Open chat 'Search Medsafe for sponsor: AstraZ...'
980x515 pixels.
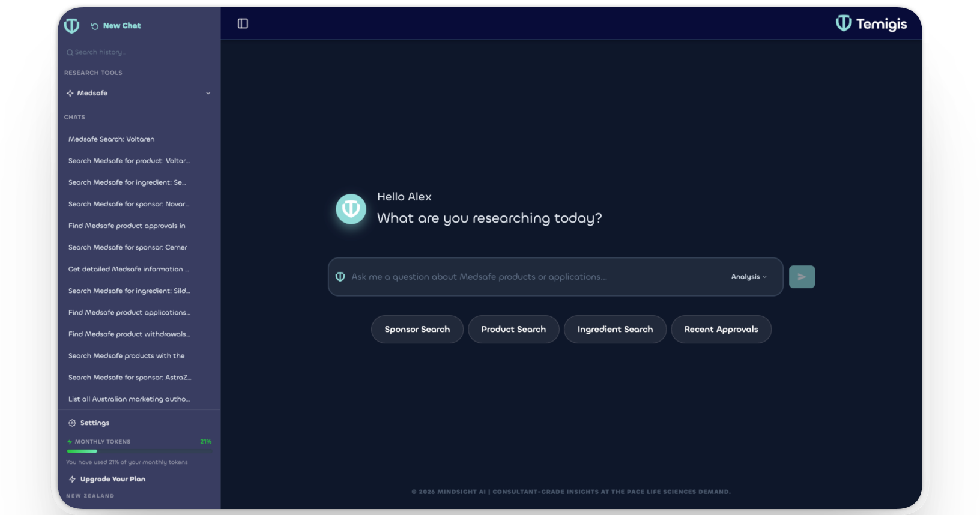point(130,377)
